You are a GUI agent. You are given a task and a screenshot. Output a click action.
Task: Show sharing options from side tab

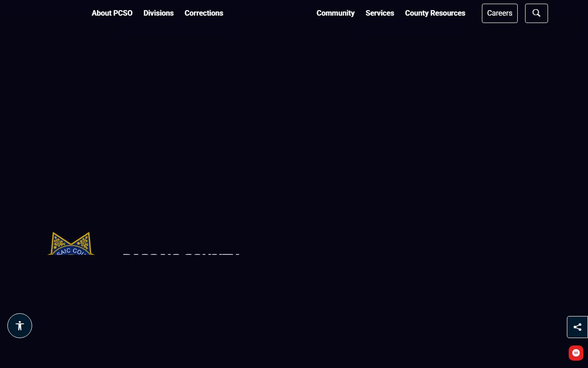tap(577, 327)
